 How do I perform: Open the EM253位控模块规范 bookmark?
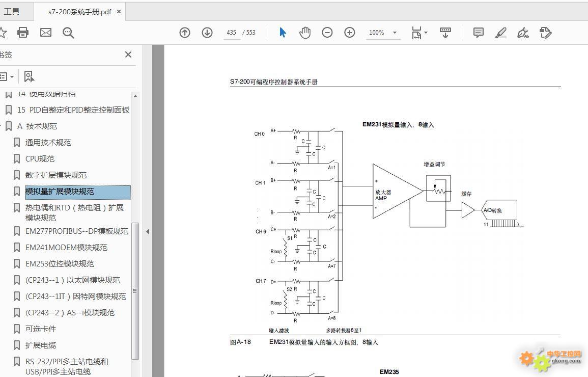click(x=60, y=264)
